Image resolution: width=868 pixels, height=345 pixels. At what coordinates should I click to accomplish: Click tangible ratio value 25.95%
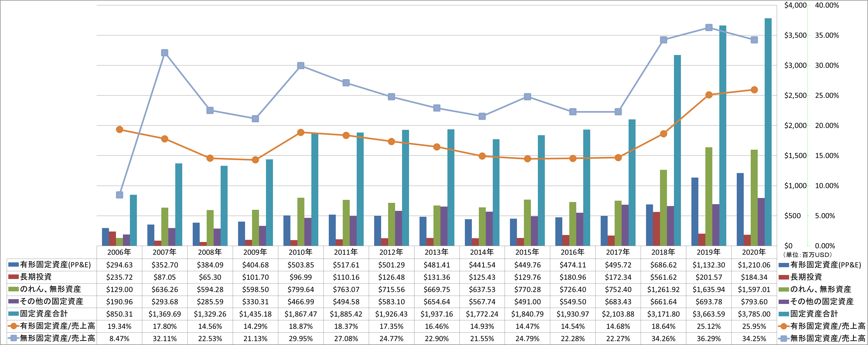pos(754,326)
